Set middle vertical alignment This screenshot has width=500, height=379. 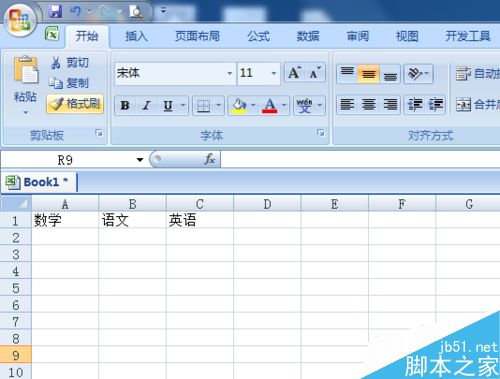[x=368, y=73]
